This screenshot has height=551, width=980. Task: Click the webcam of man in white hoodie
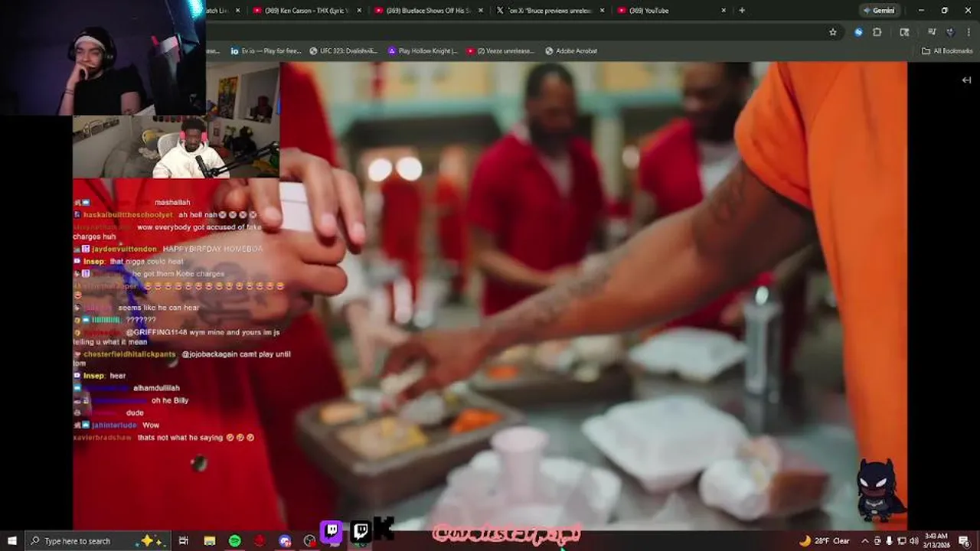point(176,146)
